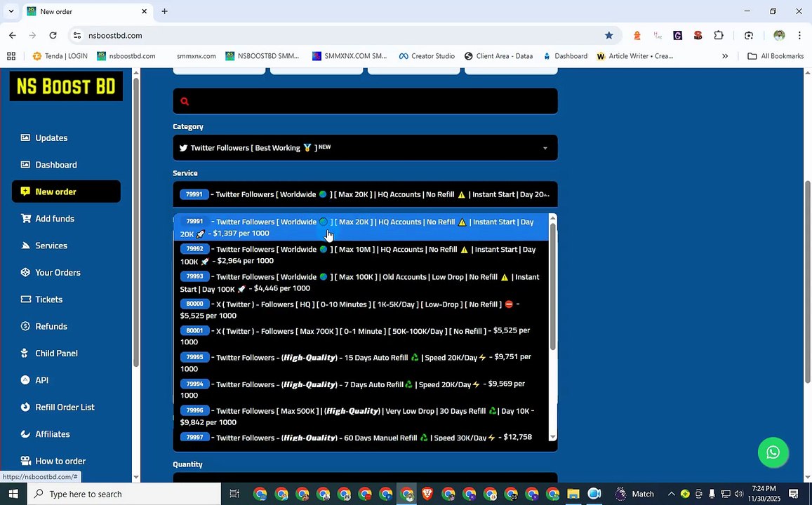Close the New order tab
This screenshot has height=505, width=812.
144,11
